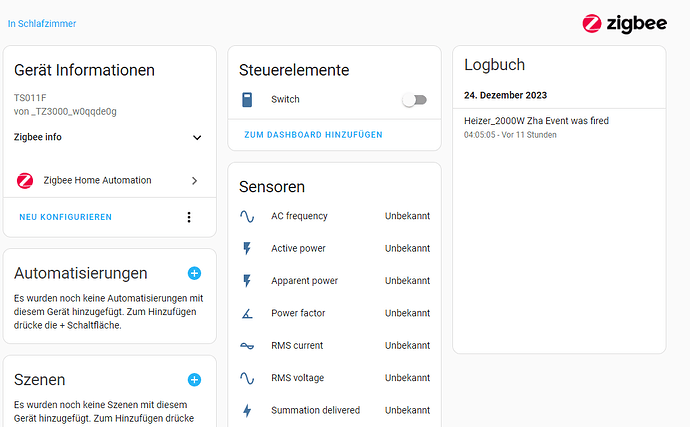Select the Power factor sensor label
This screenshot has width=690, height=427.
click(x=298, y=313)
